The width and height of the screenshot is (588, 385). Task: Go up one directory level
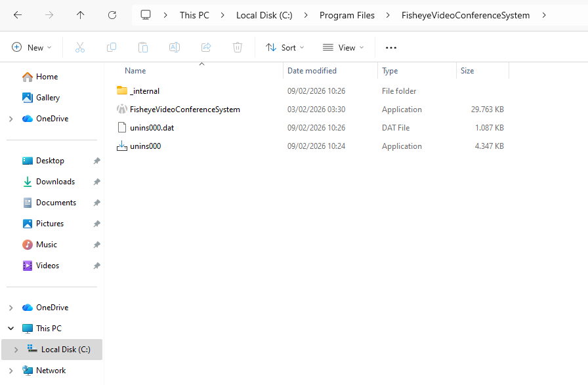coord(80,14)
